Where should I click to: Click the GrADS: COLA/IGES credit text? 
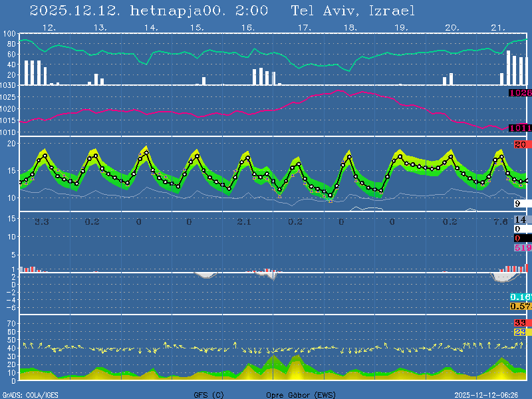[x=30, y=395]
